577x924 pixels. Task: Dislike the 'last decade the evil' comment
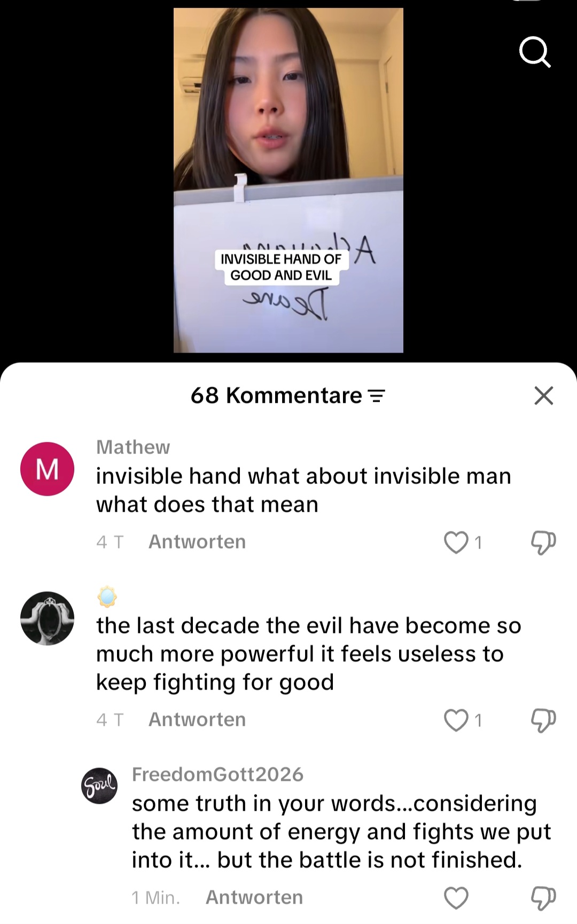pos(543,721)
